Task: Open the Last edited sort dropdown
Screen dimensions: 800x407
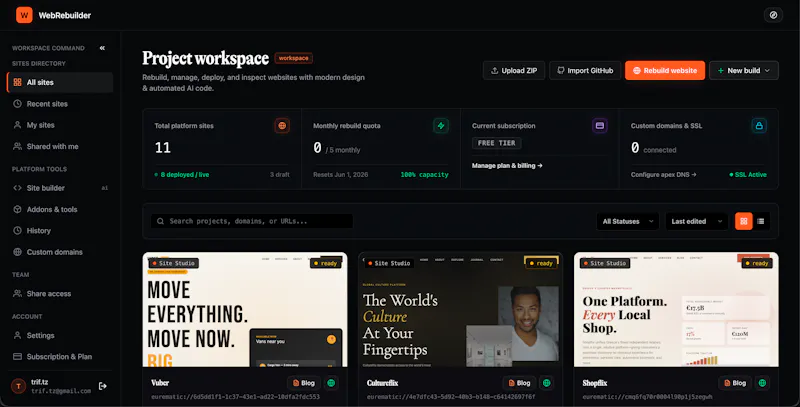Action: pyautogui.click(x=696, y=221)
